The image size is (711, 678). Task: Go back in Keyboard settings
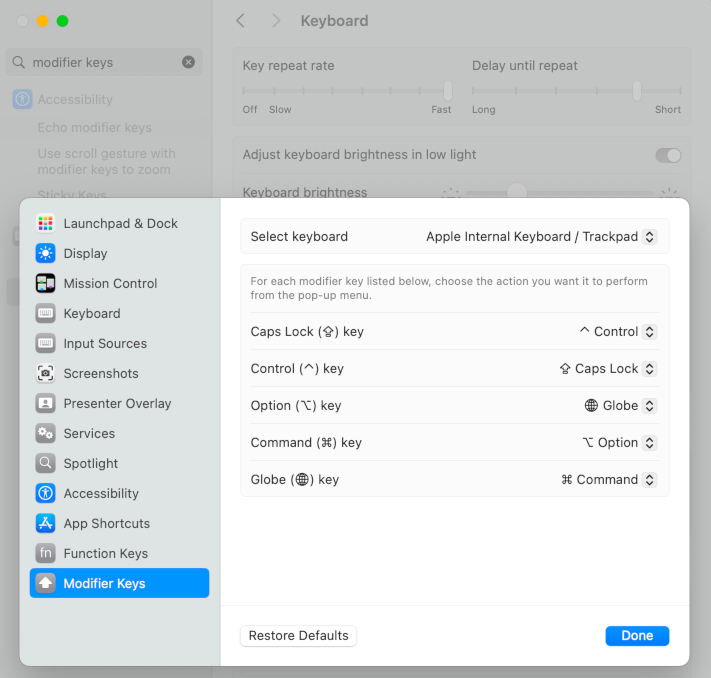240,21
